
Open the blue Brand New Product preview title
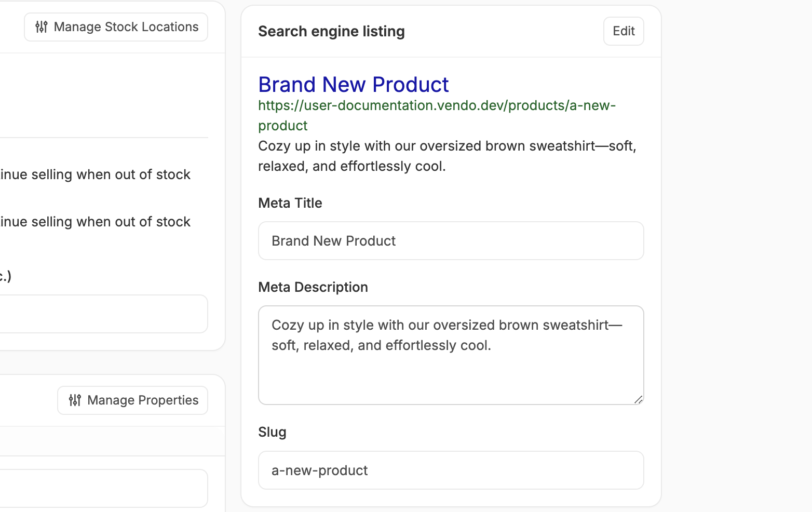353,85
